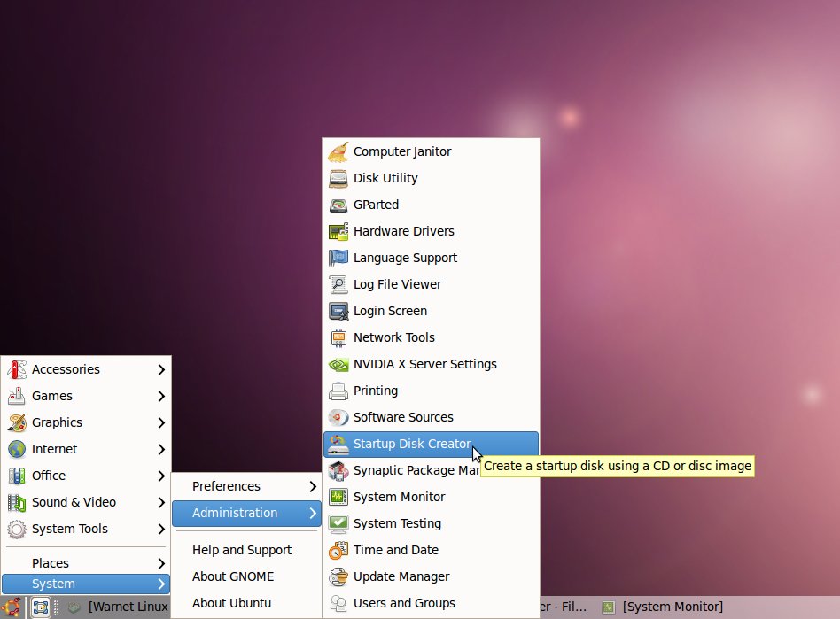Click the 'System Testing' label
The image size is (840, 619).
coord(398,523)
